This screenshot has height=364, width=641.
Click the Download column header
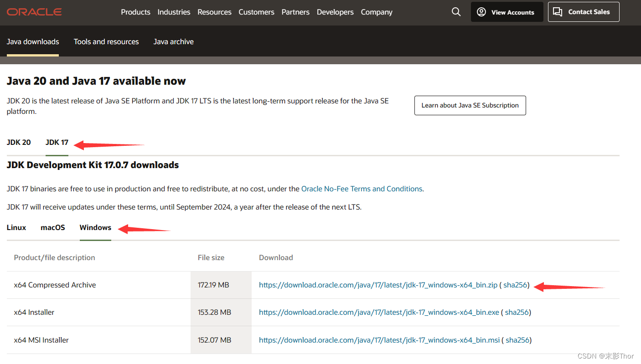(x=276, y=257)
